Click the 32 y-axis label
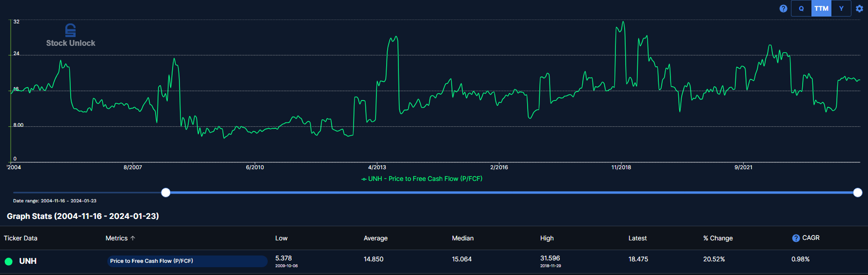This screenshot has width=868, height=275. coord(17,21)
